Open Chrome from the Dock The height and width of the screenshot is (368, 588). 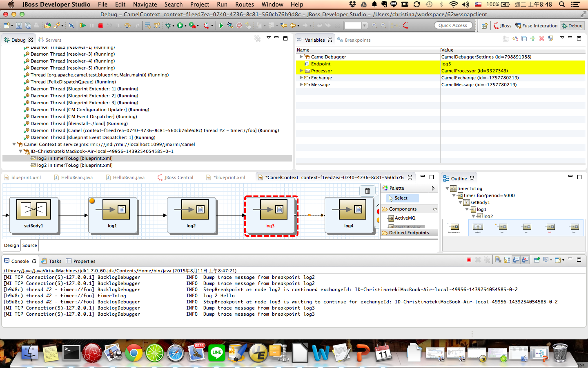[x=134, y=352]
